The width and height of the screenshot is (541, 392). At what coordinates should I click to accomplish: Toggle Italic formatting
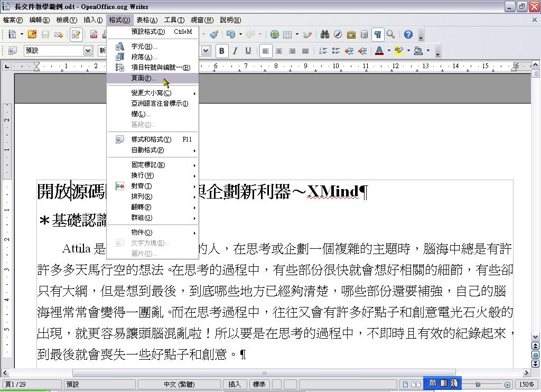click(x=235, y=51)
